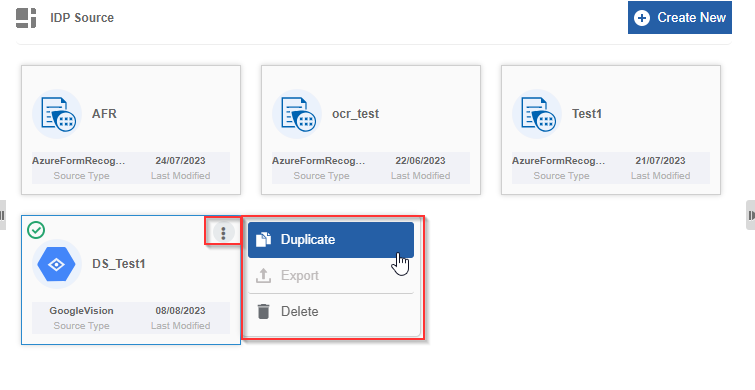The width and height of the screenshot is (755, 390).
Task: Click the plus icon in Create New
Action: pos(641,18)
